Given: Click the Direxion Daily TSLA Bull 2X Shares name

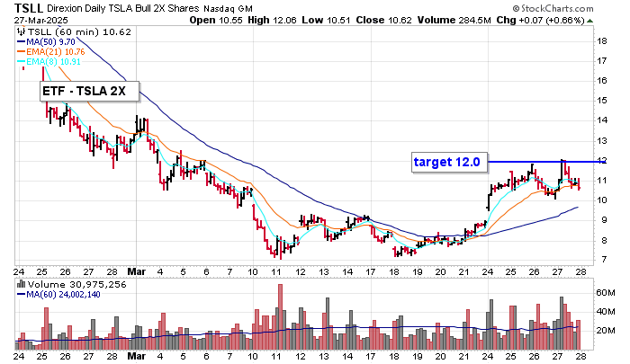Looking at the screenshot, I should coord(123,8).
